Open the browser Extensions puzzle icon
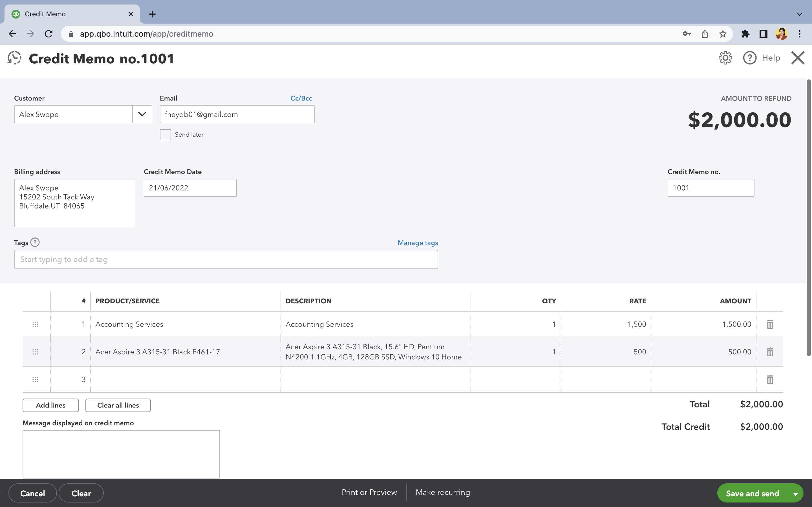The height and width of the screenshot is (507, 812). pos(745,34)
